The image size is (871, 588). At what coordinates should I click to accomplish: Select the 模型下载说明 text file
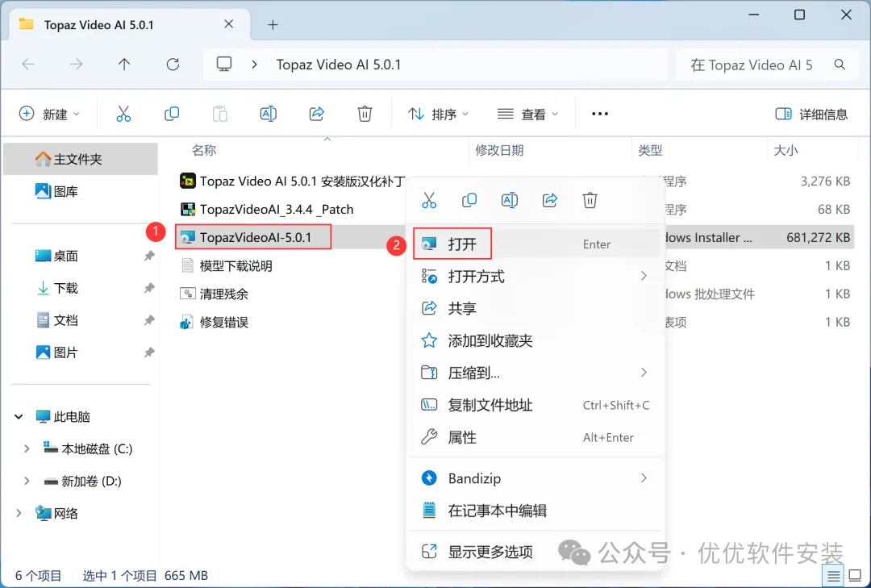coord(227,266)
